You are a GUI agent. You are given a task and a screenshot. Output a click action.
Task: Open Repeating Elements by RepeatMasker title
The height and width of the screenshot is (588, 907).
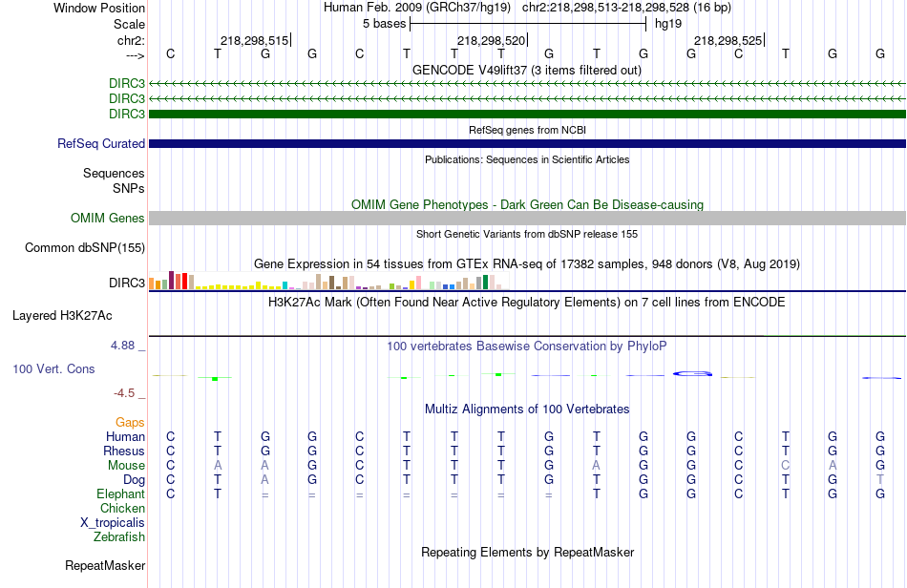(x=528, y=553)
